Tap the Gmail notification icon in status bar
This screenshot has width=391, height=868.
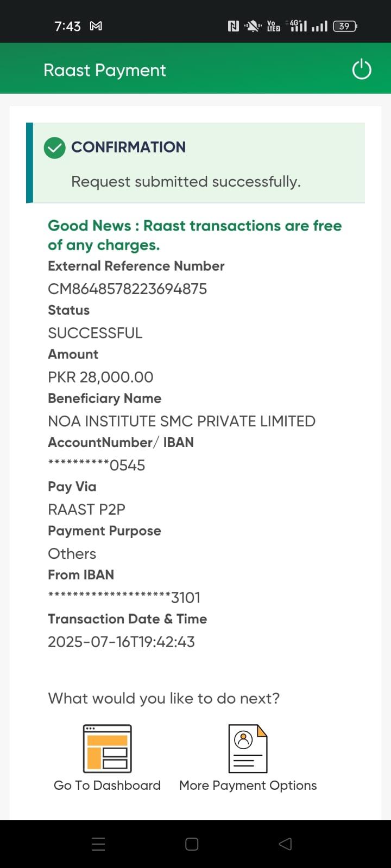click(96, 26)
